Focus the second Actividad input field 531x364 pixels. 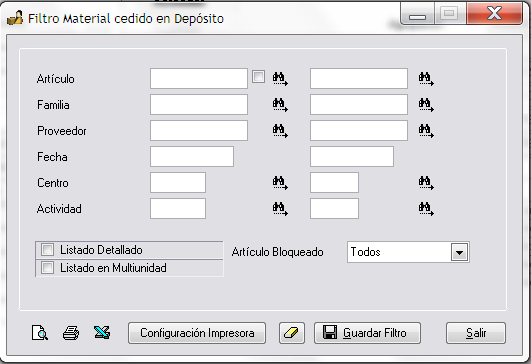pos(334,209)
